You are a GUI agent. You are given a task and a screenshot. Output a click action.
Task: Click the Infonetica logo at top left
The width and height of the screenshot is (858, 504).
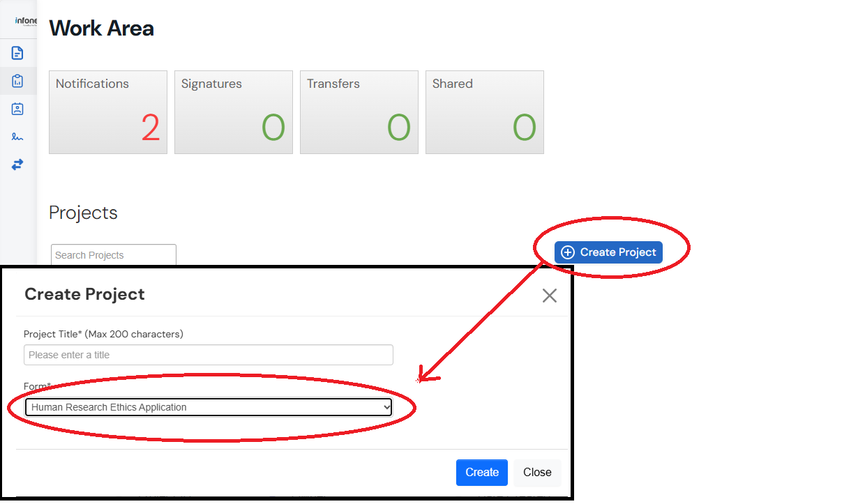click(x=26, y=21)
